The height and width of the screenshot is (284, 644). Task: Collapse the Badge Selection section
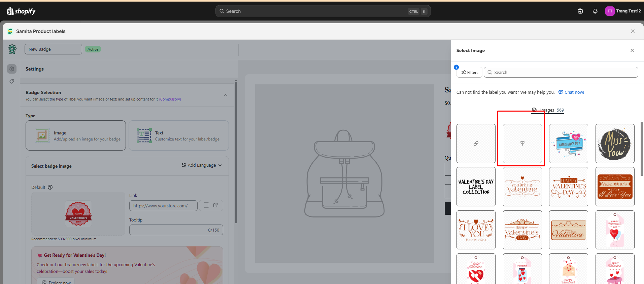tap(226, 95)
